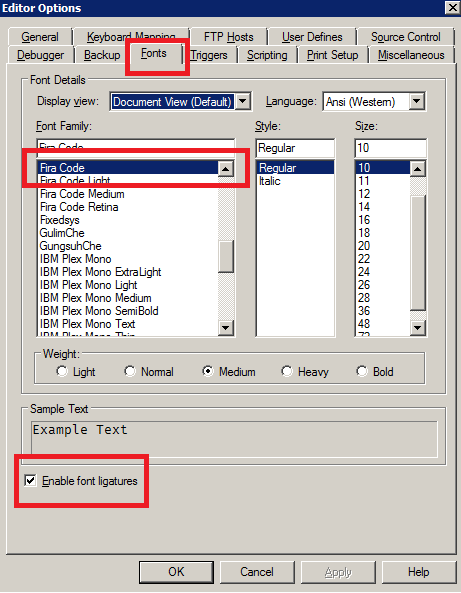Select Fira Code Retina font
Screen dimensions: 461x593
tap(128, 207)
